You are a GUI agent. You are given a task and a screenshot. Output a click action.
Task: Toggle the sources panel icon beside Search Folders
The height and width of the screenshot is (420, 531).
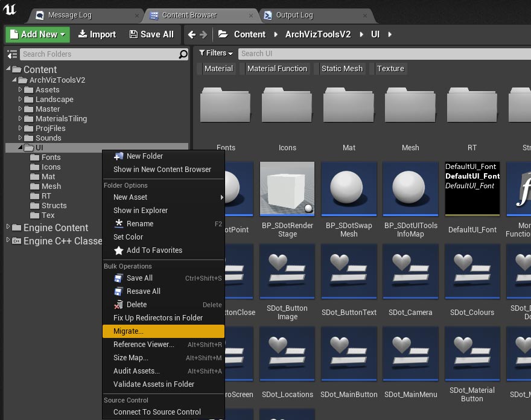[x=12, y=54]
